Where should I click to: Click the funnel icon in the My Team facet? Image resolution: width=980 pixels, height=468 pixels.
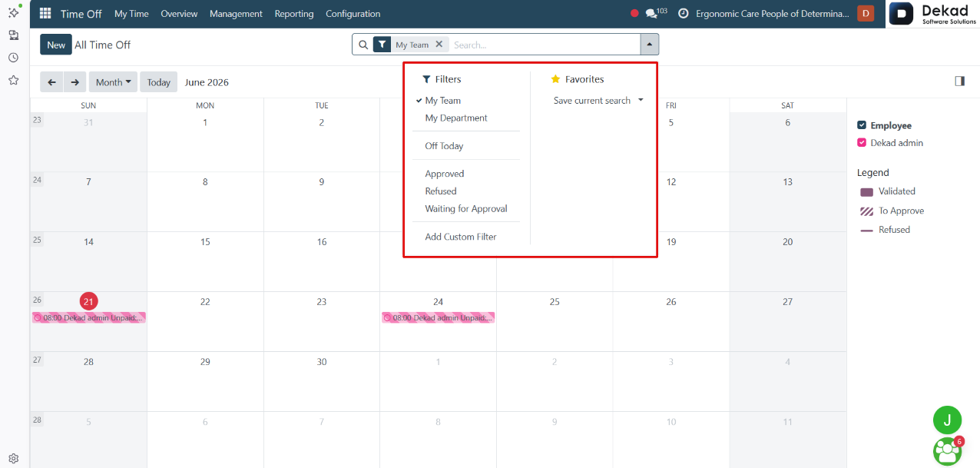coord(382,45)
